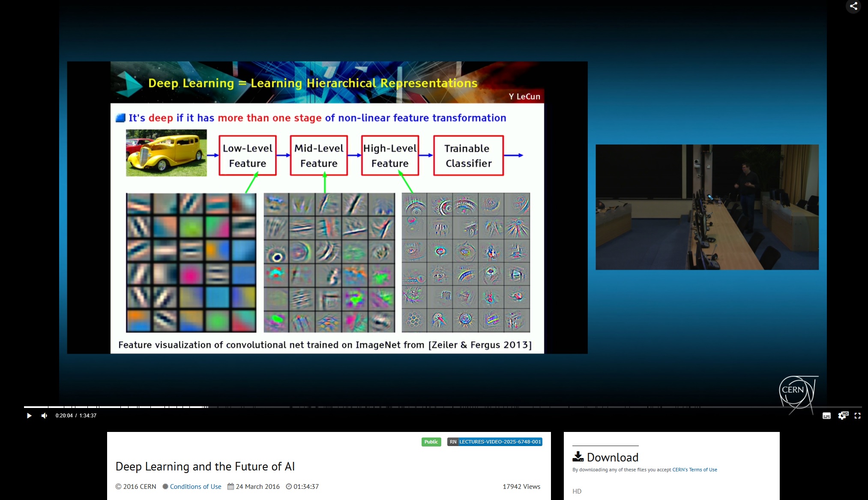868x500 pixels.
Task: Click the share icon
Action: point(853,6)
